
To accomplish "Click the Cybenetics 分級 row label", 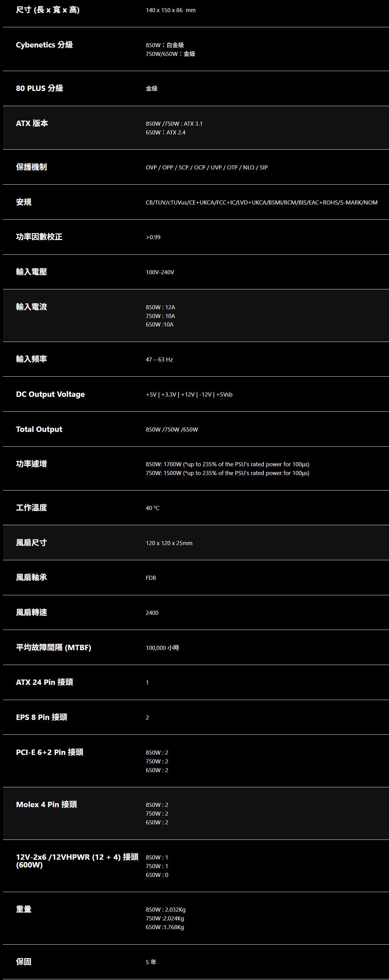I will (x=44, y=45).
